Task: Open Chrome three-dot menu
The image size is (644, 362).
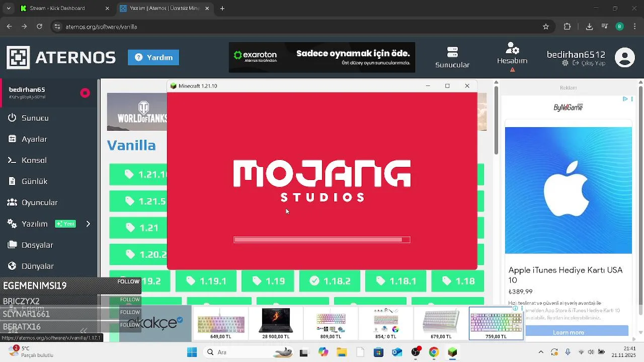Action: [x=635, y=27]
